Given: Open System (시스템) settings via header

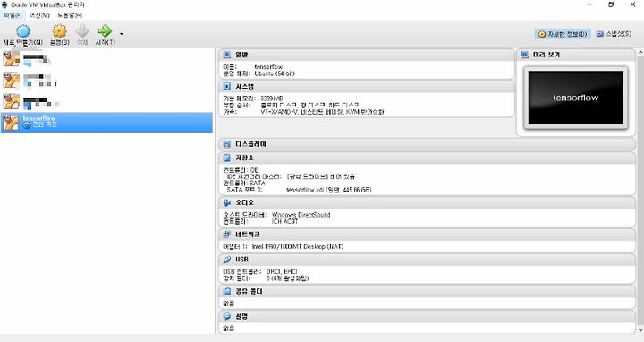Looking at the screenshot, I should point(244,86).
